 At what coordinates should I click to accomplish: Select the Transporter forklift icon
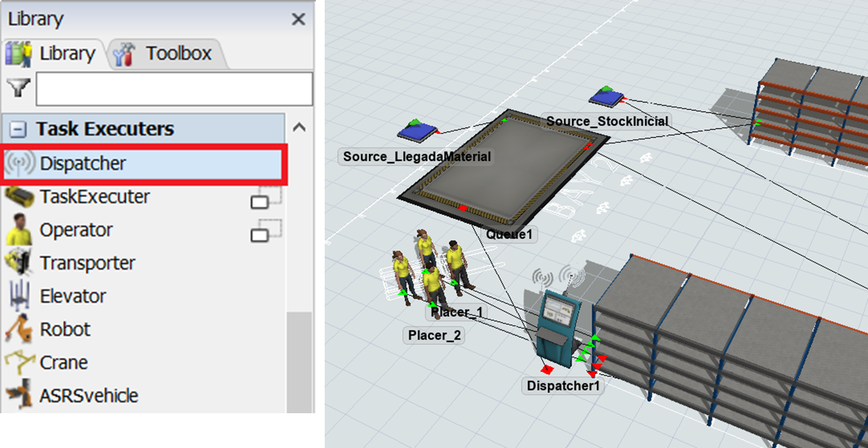click(x=19, y=263)
